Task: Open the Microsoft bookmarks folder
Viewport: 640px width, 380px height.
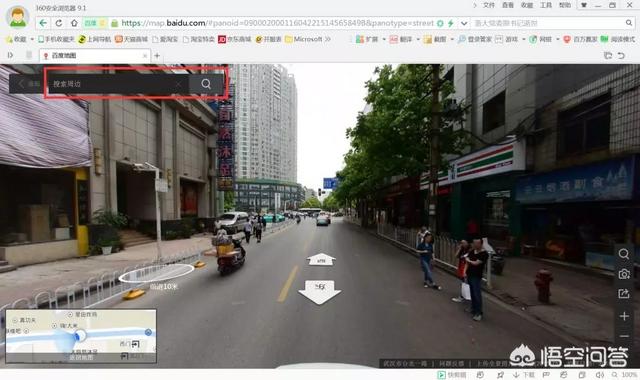Action: (304, 39)
